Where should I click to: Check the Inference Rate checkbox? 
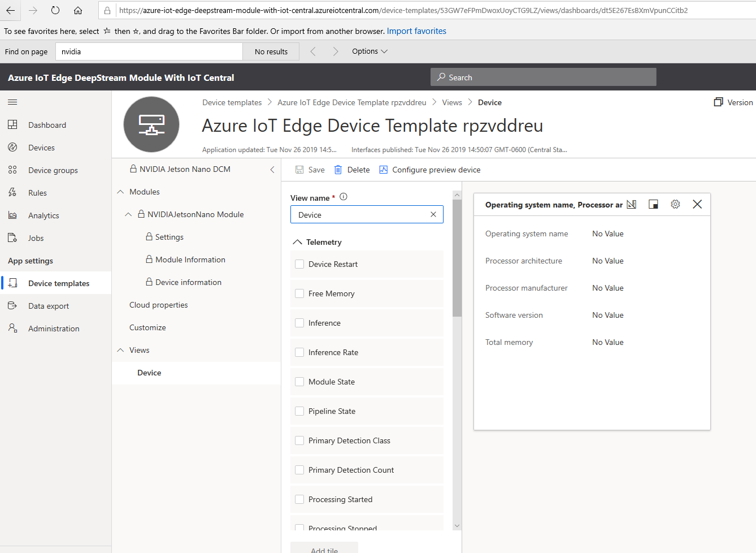pyautogui.click(x=299, y=352)
